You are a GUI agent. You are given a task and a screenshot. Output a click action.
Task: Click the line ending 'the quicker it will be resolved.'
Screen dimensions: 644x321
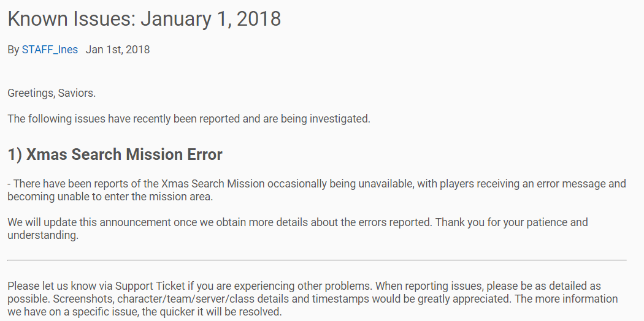point(145,312)
